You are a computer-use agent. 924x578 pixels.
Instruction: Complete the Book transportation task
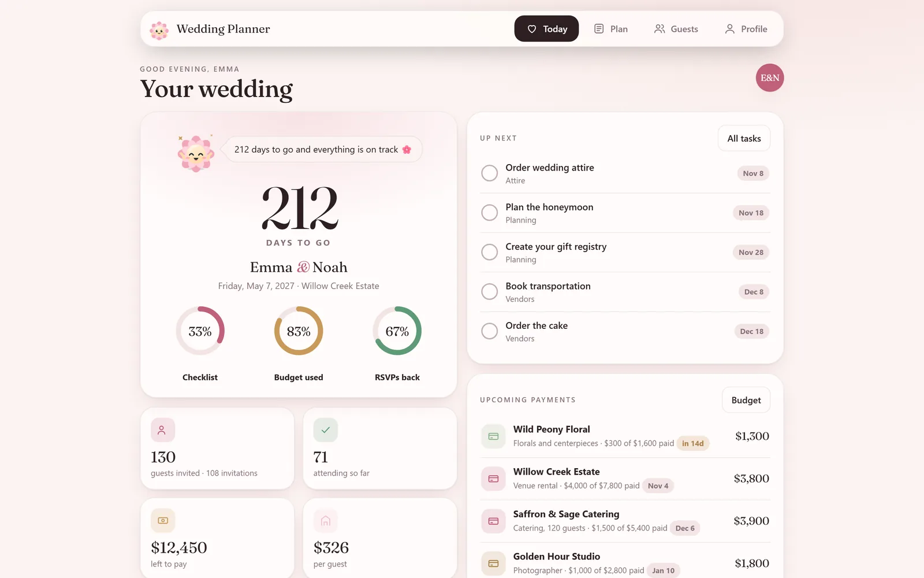pos(489,292)
